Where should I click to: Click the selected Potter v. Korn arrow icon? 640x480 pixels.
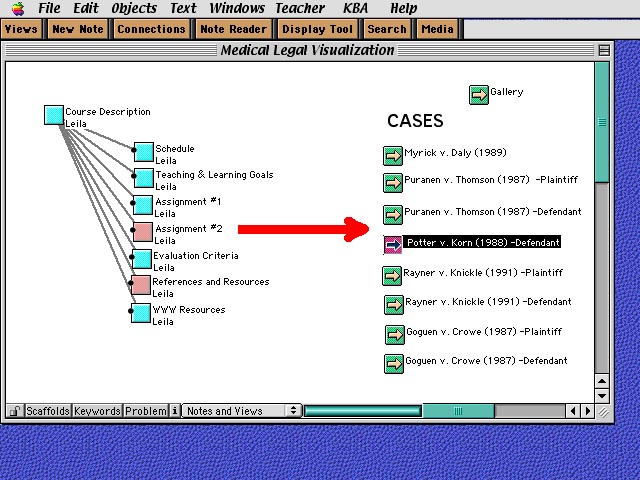393,244
